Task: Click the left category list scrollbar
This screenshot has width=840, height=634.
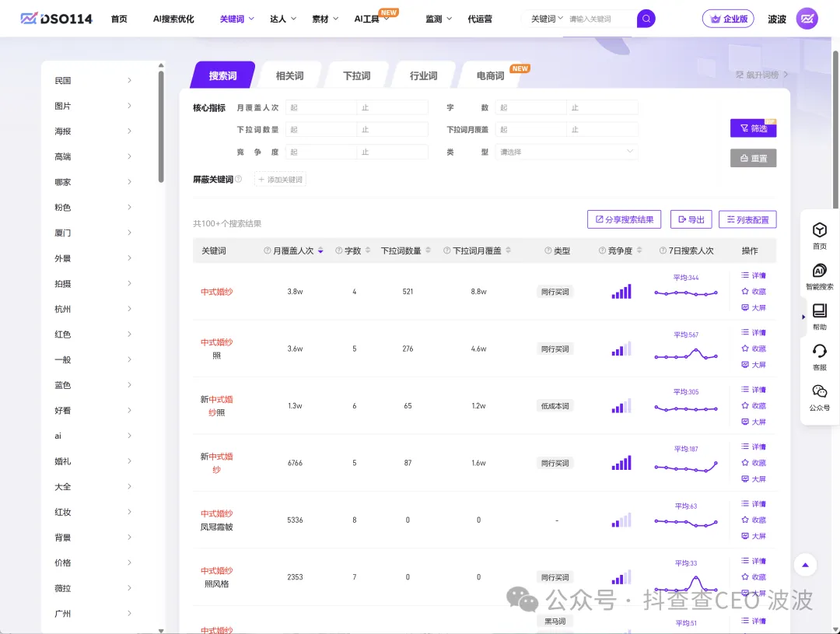Action: (161, 124)
